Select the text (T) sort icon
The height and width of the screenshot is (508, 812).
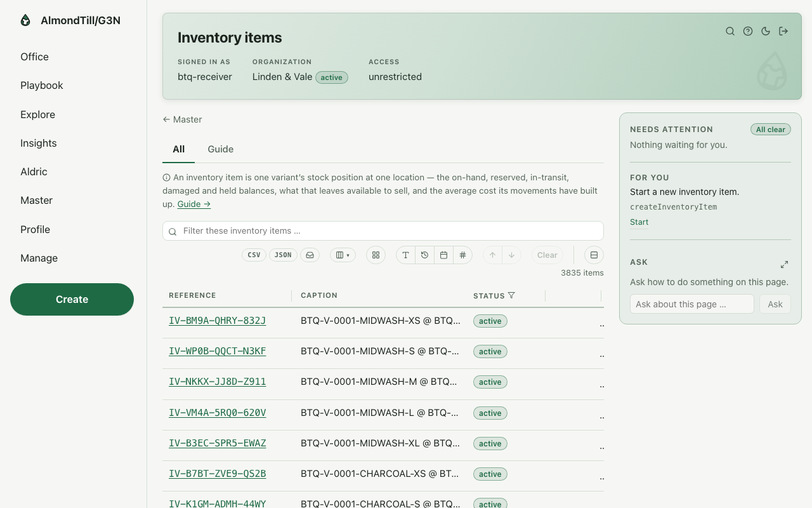pyautogui.click(x=406, y=255)
